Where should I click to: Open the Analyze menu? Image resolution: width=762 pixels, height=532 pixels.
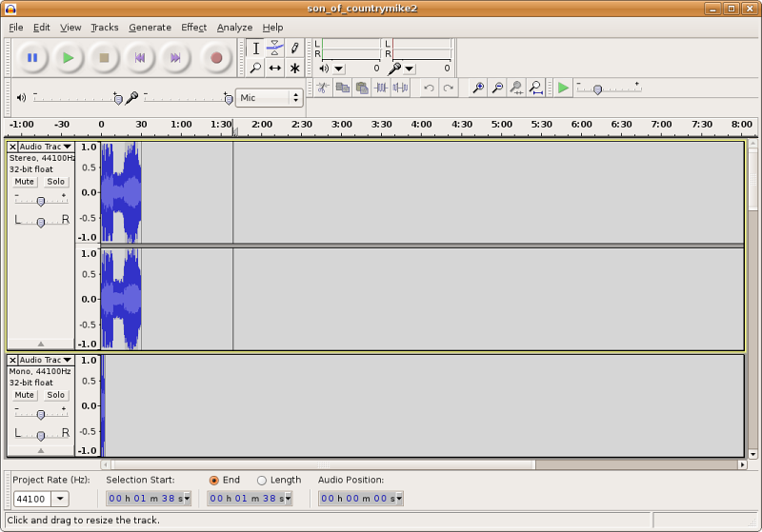[x=234, y=28]
